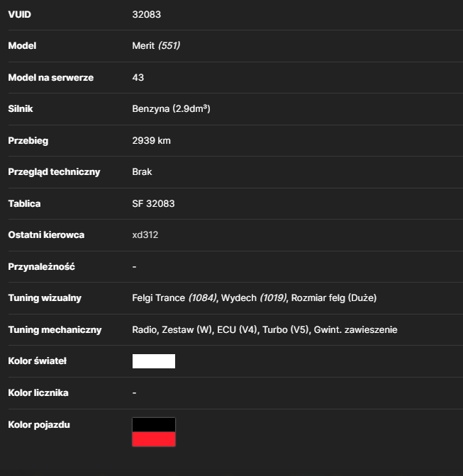Select server model value 43
The width and height of the screenshot is (463, 476).
point(138,77)
